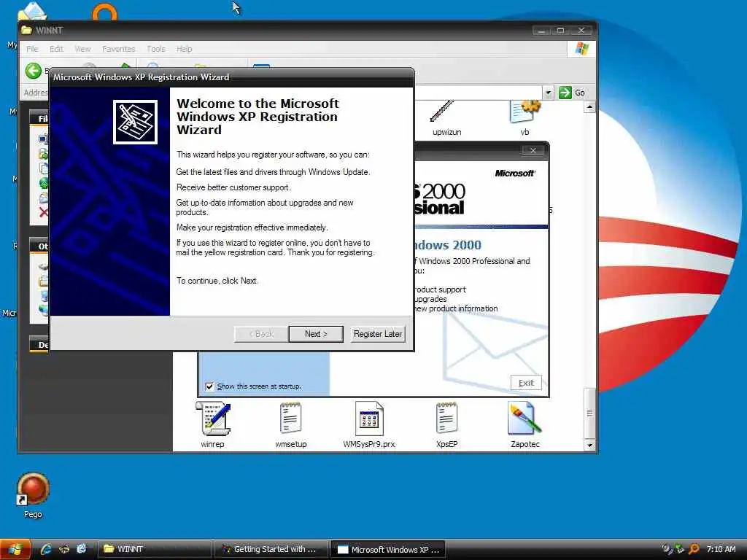This screenshot has height=560, width=747.
Task: Click the Go button in address bar
Action: click(x=572, y=93)
